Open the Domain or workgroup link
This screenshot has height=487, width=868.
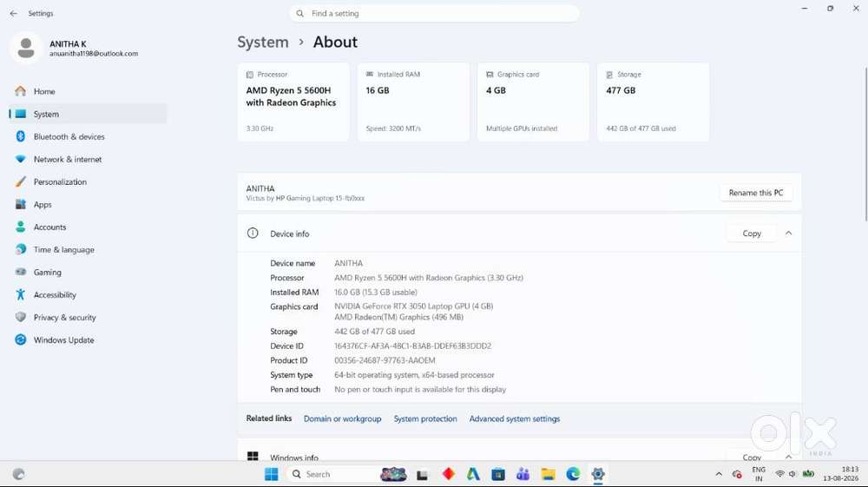pyautogui.click(x=343, y=419)
